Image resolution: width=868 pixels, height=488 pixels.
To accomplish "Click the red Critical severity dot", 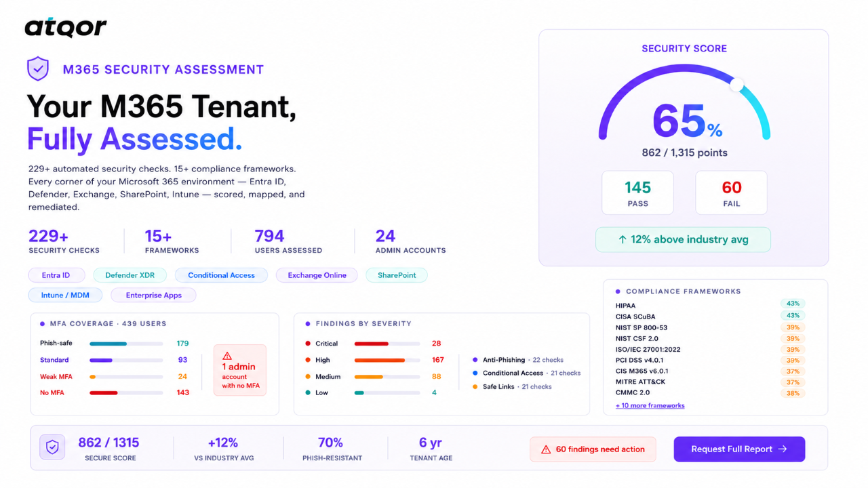I will pyautogui.click(x=308, y=344).
